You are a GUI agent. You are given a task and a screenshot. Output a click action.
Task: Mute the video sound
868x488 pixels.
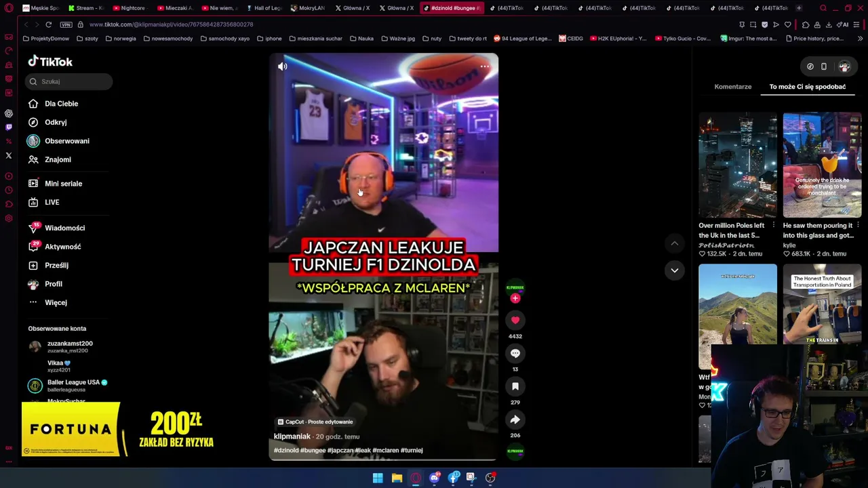(x=283, y=66)
